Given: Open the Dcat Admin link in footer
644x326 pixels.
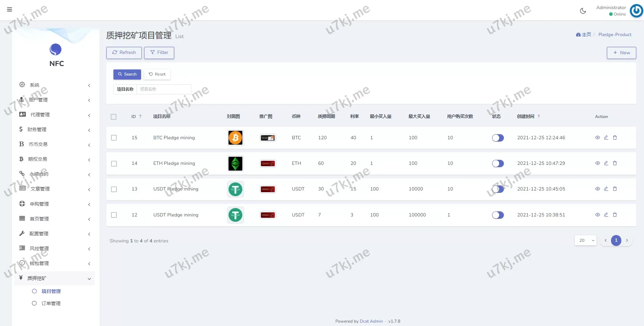Looking at the screenshot, I should pyautogui.click(x=371, y=321).
